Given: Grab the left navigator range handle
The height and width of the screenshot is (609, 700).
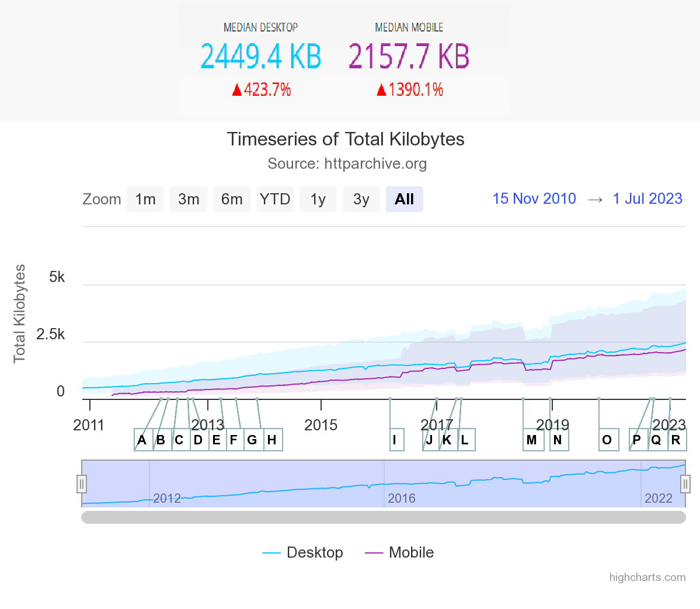Looking at the screenshot, I should (x=82, y=483).
